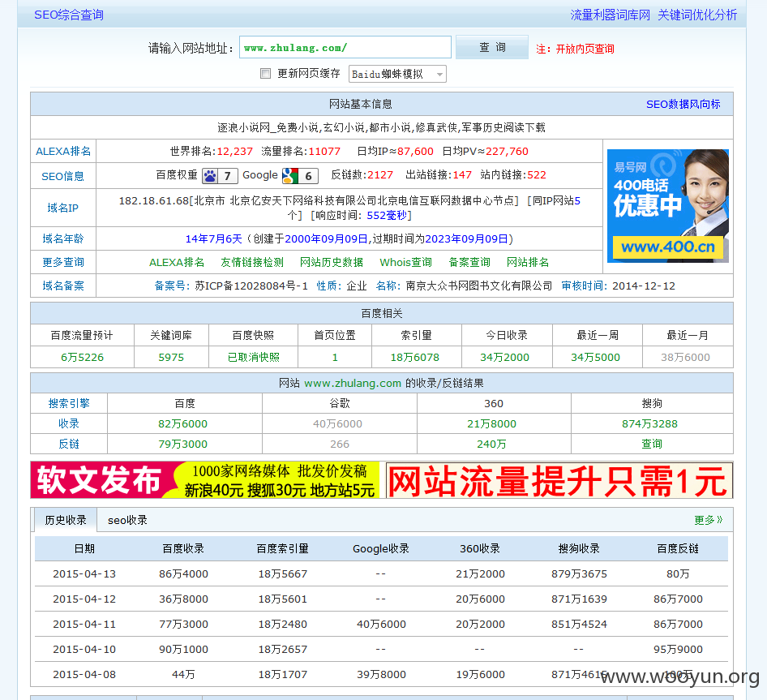Screen dimensions: 767x700
Task: Click the 400电话 advertisement banner
Action: tap(668, 206)
